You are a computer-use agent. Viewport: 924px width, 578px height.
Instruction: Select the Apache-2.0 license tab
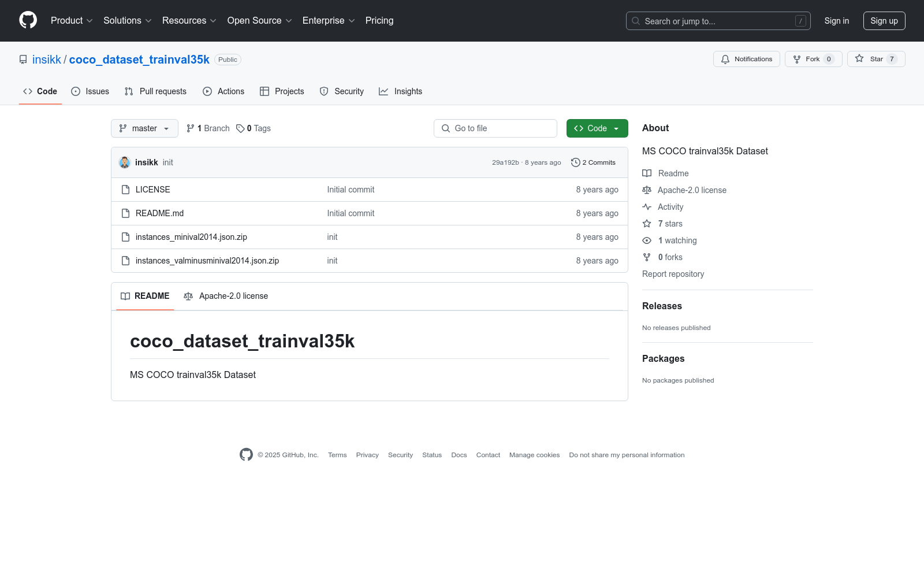click(226, 296)
